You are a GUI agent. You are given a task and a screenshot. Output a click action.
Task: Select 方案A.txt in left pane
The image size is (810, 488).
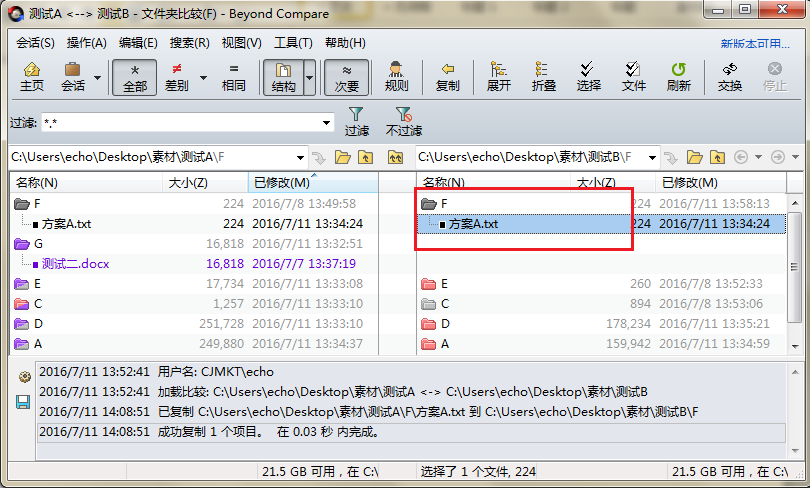click(x=66, y=224)
